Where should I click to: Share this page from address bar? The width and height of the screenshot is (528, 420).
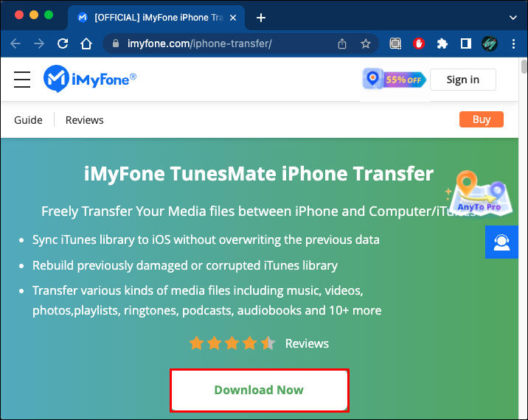[x=341, y=43]
